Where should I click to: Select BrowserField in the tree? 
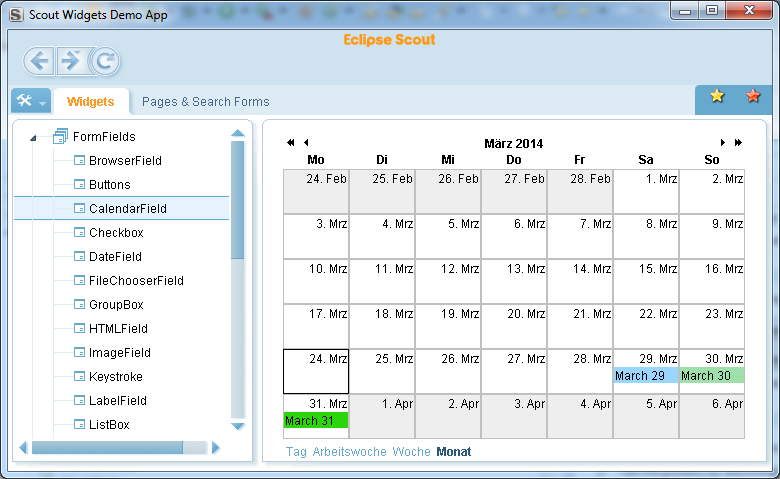click(x=125, y=161)
